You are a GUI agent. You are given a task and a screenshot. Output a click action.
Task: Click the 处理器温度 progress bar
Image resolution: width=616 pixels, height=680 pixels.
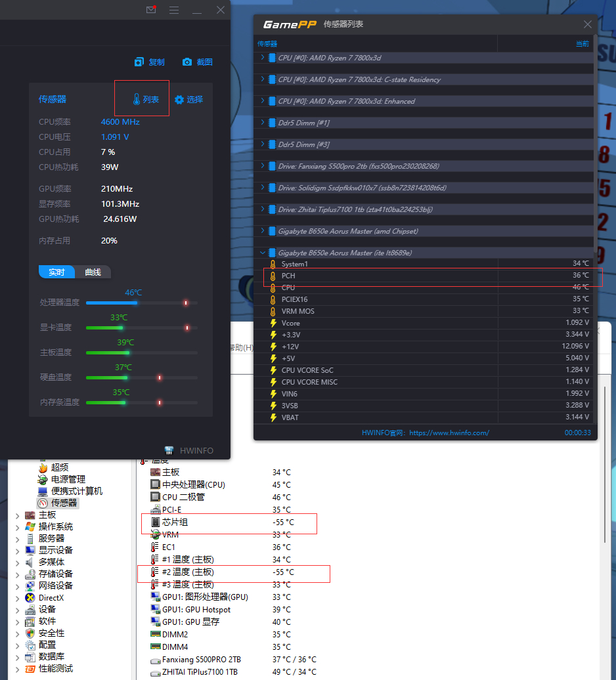pos(142,303)
